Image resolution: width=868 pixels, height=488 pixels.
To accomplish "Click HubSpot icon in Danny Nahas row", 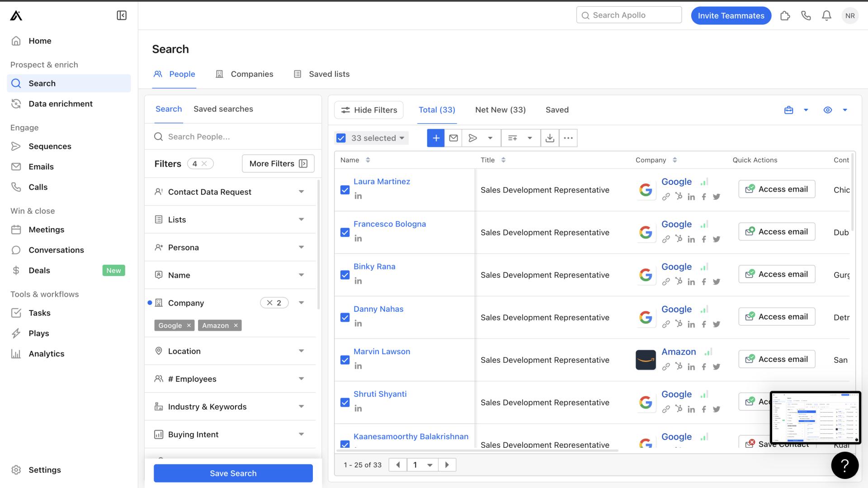I will (x=679, y=324).
